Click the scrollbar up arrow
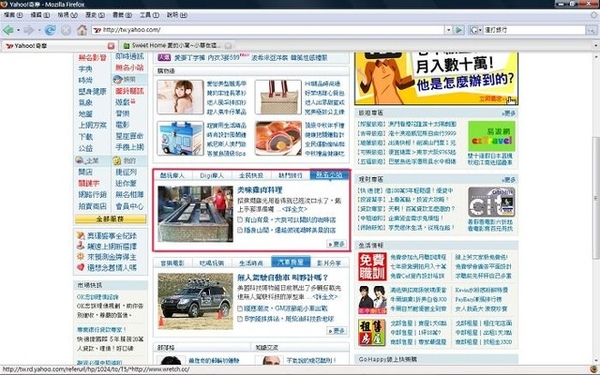600x375 pixels. coord(596,57)
